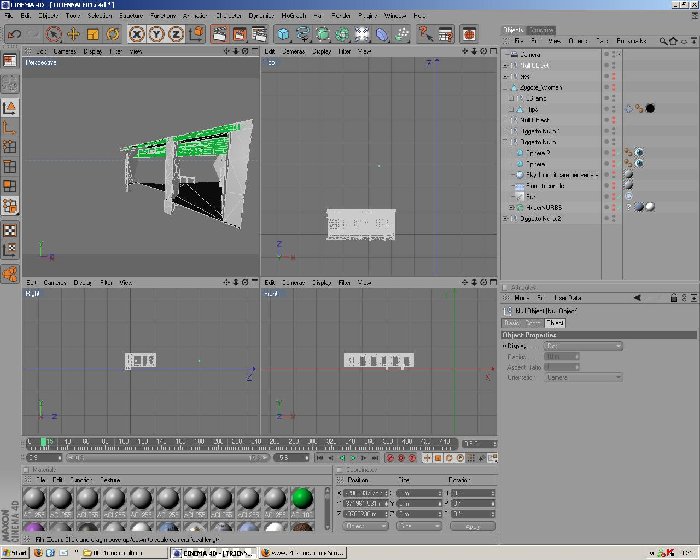This screenshot has height=560, width=700.
Task: Open the Render Settings icon
Action: pos(259,34)
